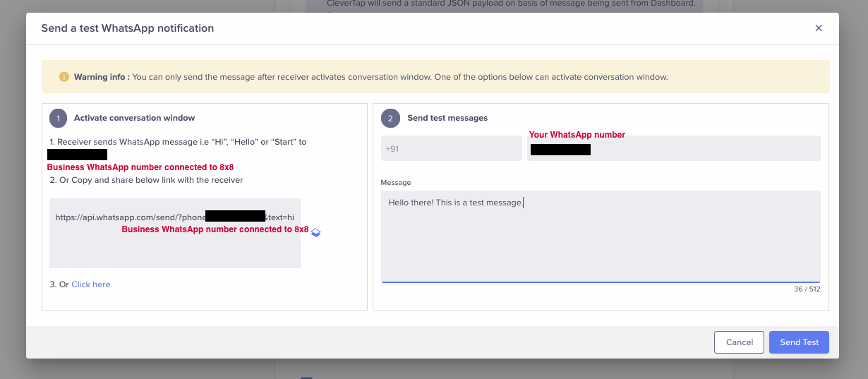Click the copy link icon beside the URL
Screen dimensions: 868x379
point(316,232)
